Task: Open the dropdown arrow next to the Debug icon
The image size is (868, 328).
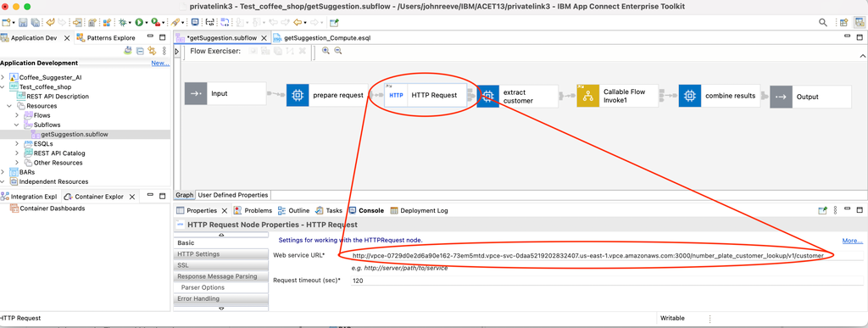Action: (x=130, y=23)
